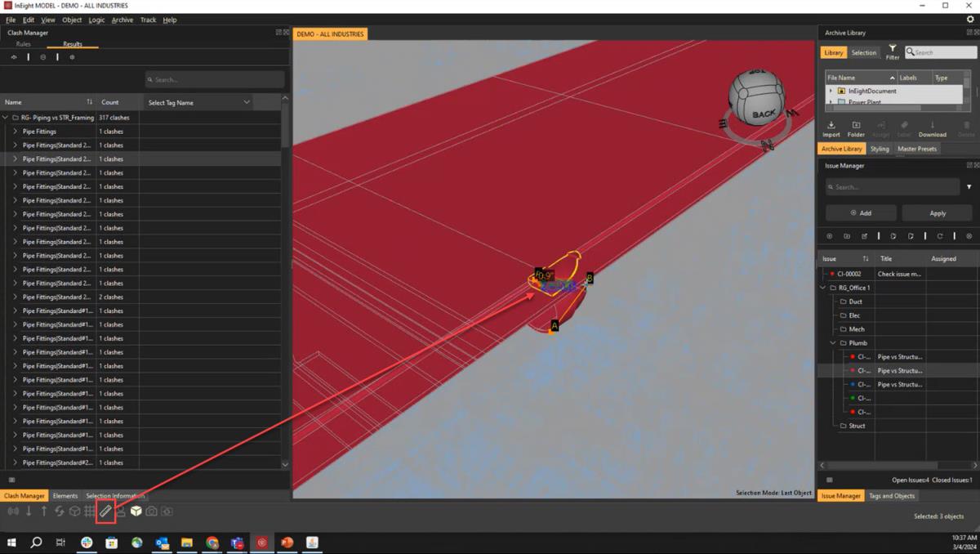Open the Styling tab
Screen dimensions: 980x554
point(880,149)
